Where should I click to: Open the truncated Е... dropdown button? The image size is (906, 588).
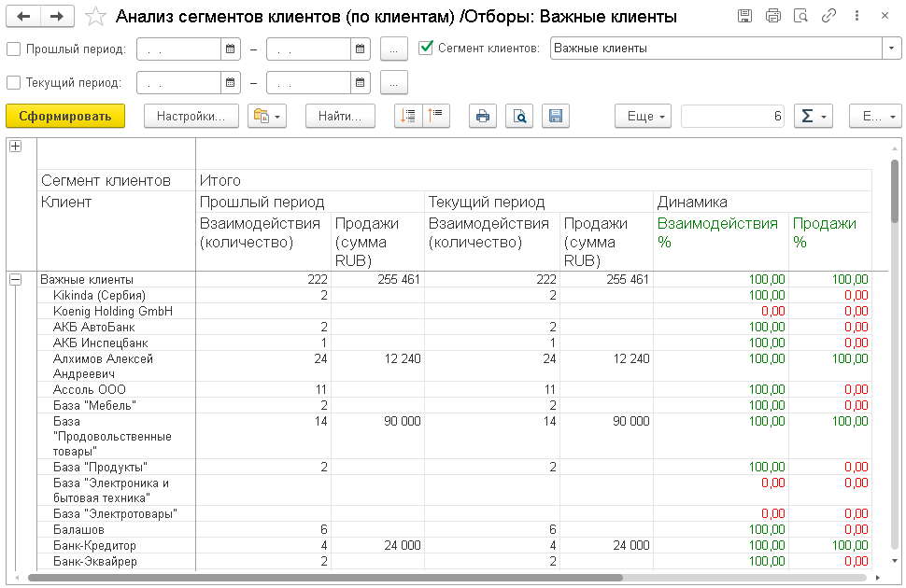pyautogui.click(x=875, y=116)
